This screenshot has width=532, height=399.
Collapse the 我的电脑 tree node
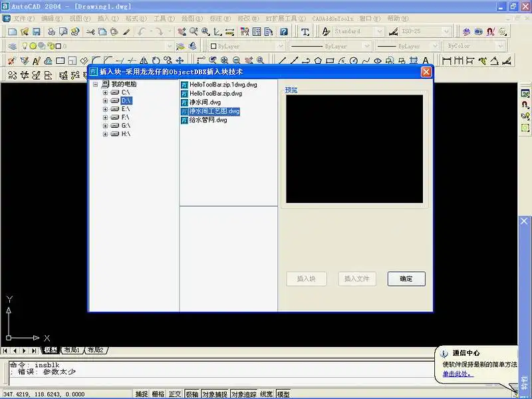(x=96, y=84)
